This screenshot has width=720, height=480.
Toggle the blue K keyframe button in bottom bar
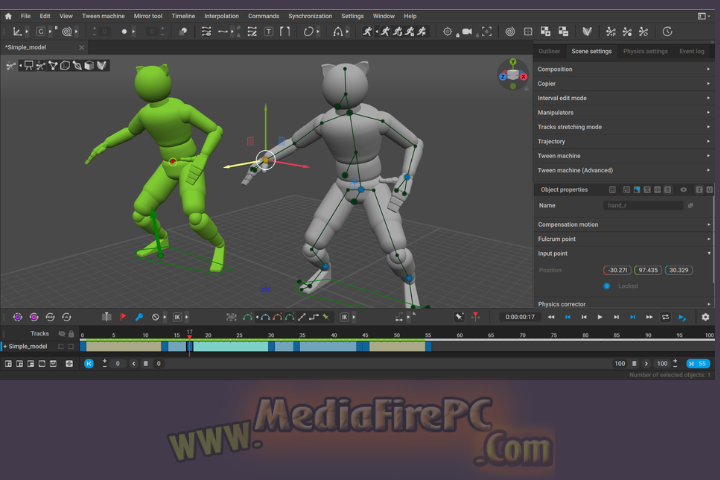click(x=89, y=363)
